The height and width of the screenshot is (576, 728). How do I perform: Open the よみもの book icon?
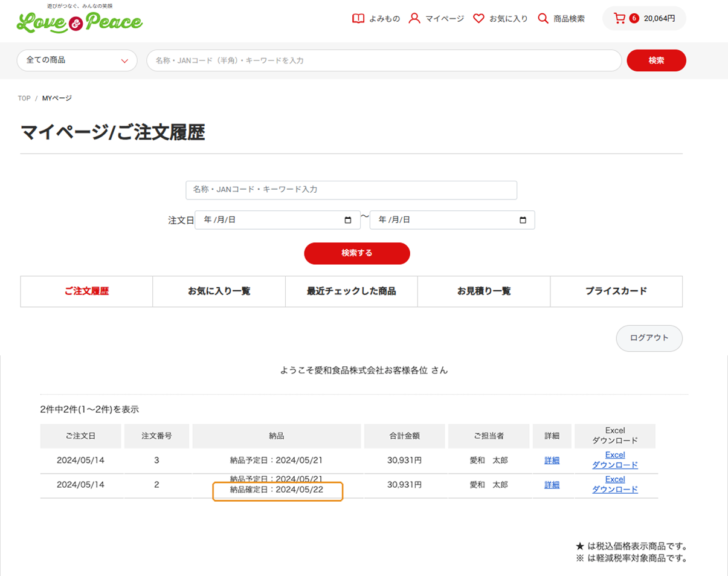(x=358, y=19)
